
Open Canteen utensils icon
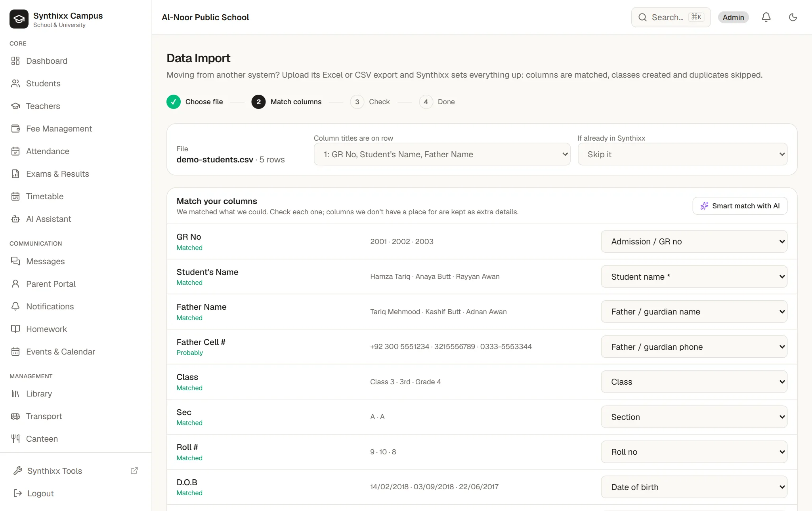tap(15, 439)
